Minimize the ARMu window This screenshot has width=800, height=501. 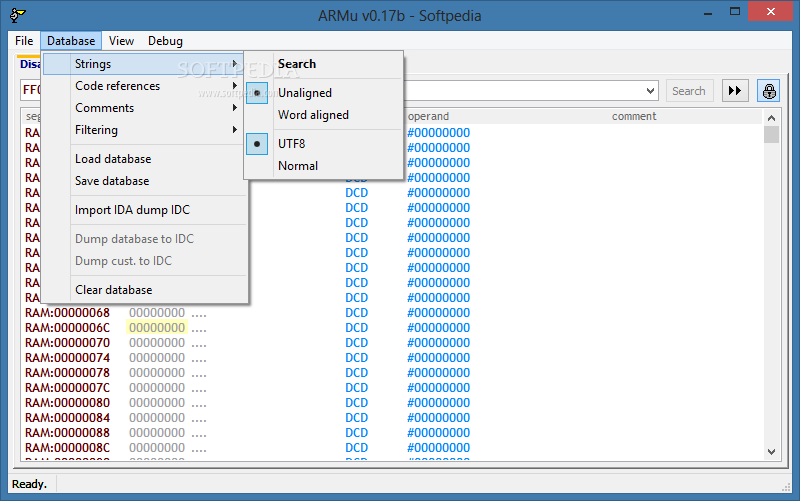click(x=708, y=12)
